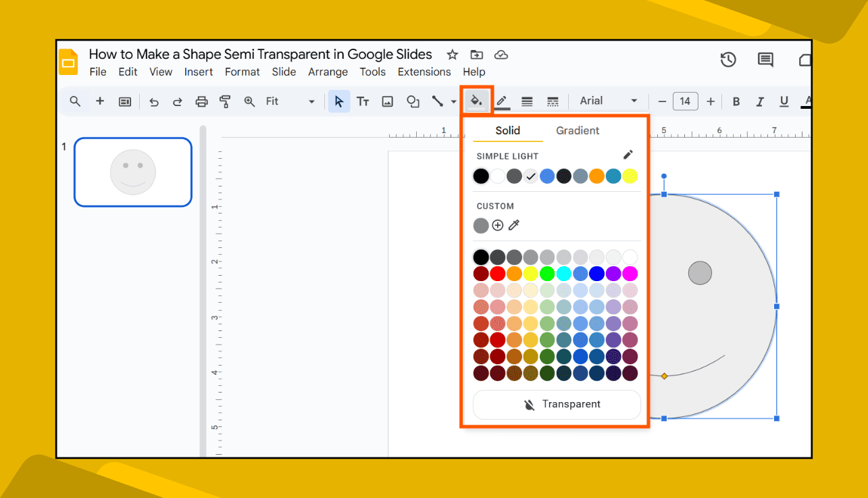868x498 pixels.
Task: Use the eyedropper to pick a custom color
Action: pos(513,225)
